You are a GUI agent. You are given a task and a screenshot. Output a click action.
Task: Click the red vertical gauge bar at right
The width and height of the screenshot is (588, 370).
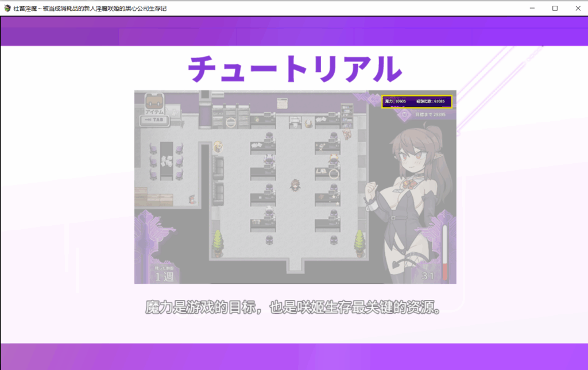[x=445, y=252]
